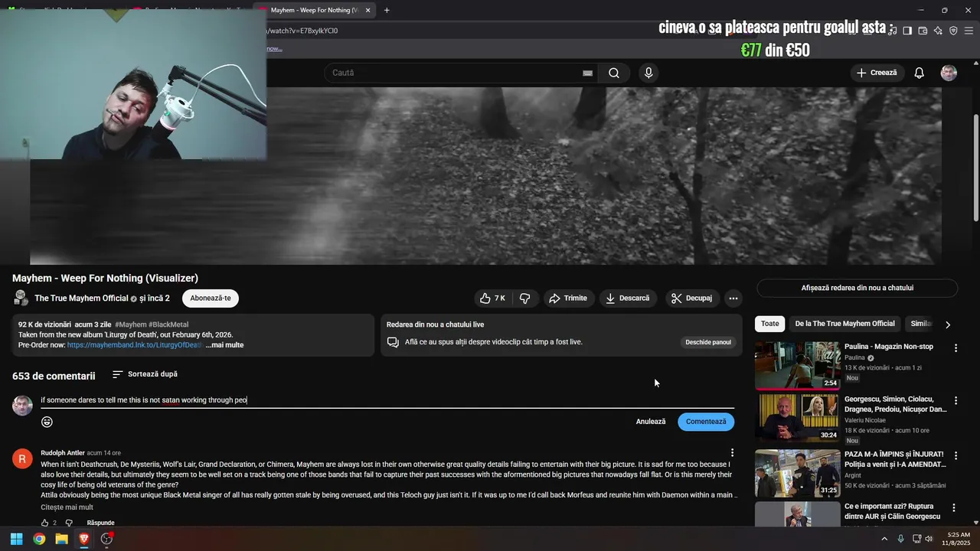This screenshot has width=980, height=551.
Task: Post the comment with Comentează
Action: [706, 422]
